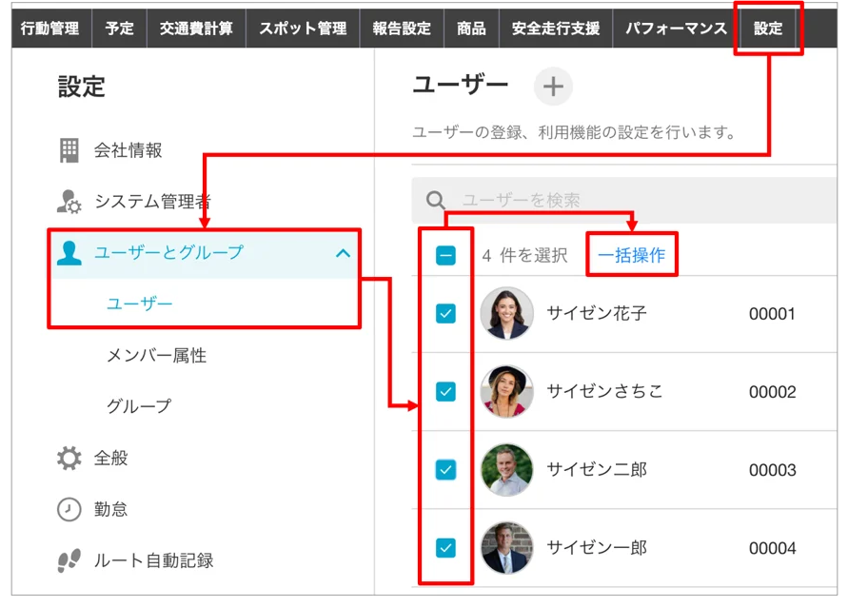
Task: Click the 会社情報 building icon
Action: [69, 150]
